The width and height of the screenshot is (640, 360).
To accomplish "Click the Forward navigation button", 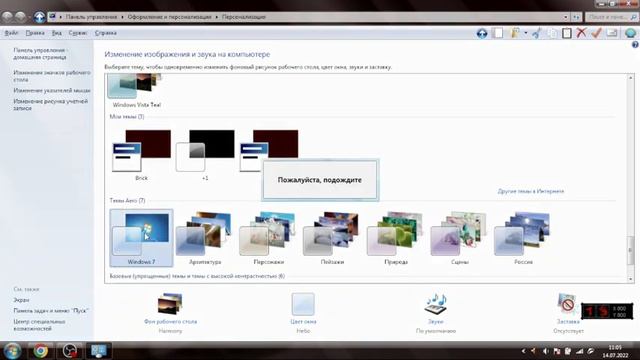I will pos(20,17).
